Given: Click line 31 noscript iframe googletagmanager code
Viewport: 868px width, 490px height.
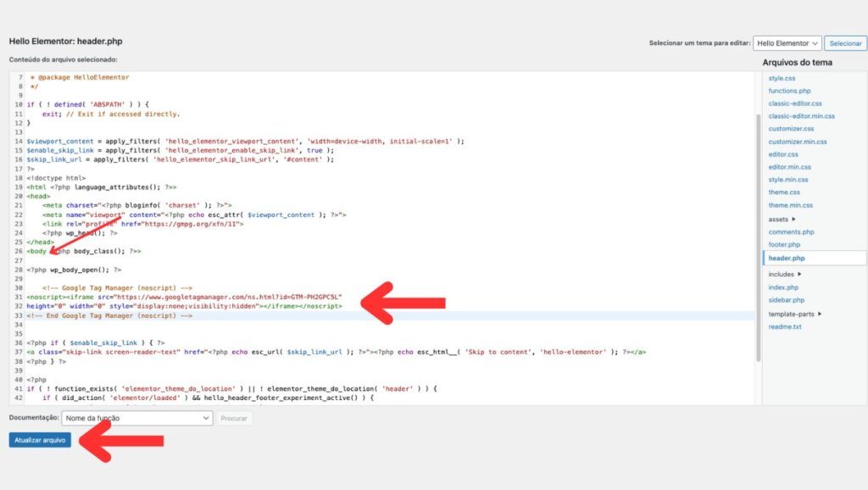Looking at the screenshot, I should tap(184, 297).
